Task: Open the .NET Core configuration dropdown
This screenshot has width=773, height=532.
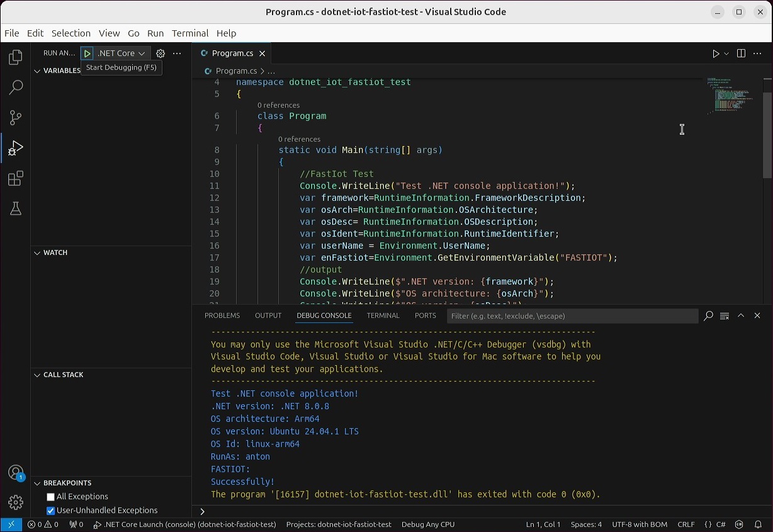Action: (x=121, y=54)
